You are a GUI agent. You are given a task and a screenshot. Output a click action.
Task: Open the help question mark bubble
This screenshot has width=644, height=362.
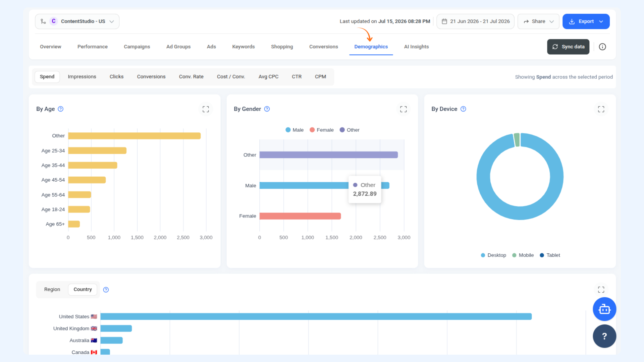(604, 336)
